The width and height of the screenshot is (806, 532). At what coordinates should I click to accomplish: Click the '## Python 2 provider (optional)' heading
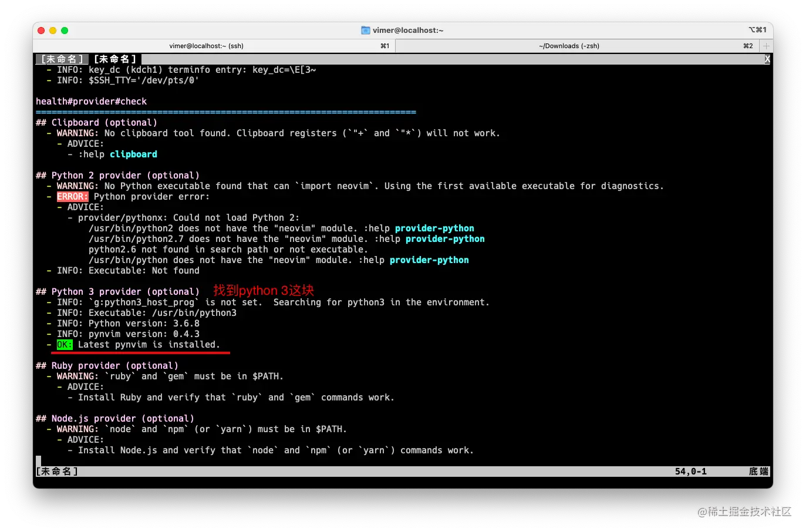117,176
